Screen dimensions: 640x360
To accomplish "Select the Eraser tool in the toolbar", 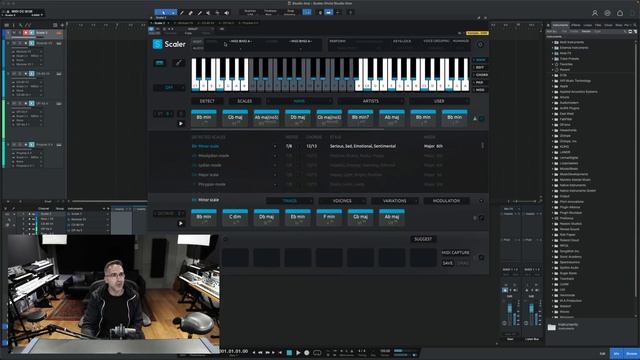I will point(191,13).
